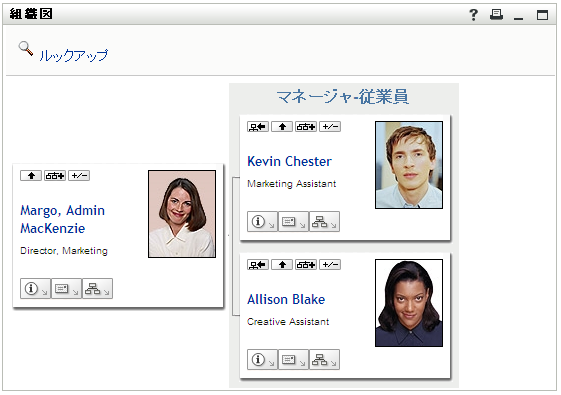The height and width of the screenshot is (395, 561).
Task: Go up a level from Kevin Chester card
Action: tap(282, 127)
